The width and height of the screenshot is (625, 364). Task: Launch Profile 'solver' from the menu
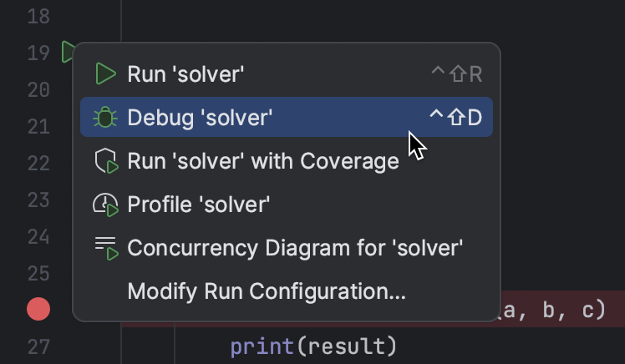(x=199, y=205)
